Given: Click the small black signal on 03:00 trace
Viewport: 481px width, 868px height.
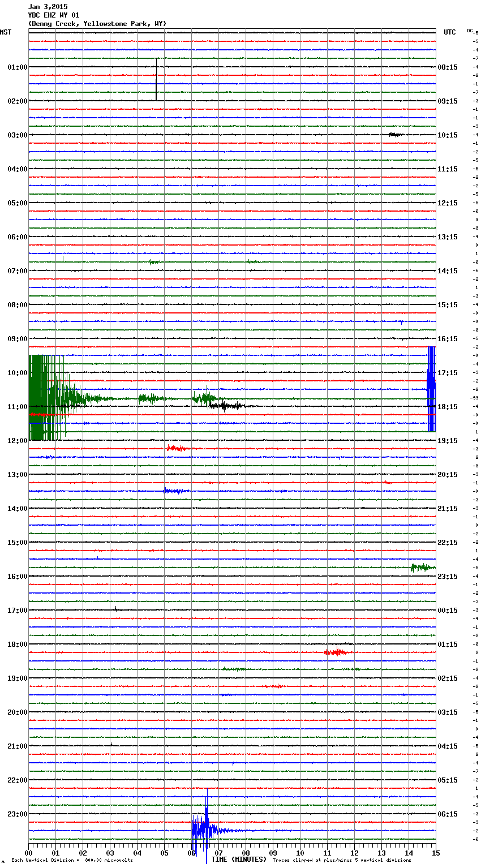Looking at the screenshot, I should pos(395,135).
